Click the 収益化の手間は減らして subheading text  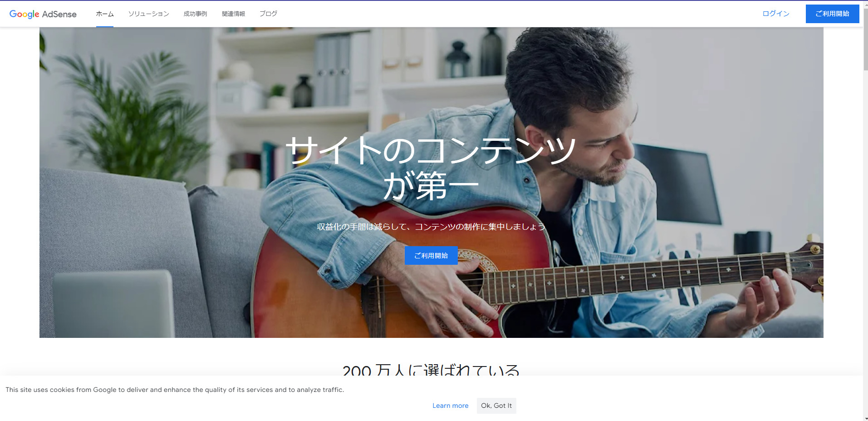(431, 227)
